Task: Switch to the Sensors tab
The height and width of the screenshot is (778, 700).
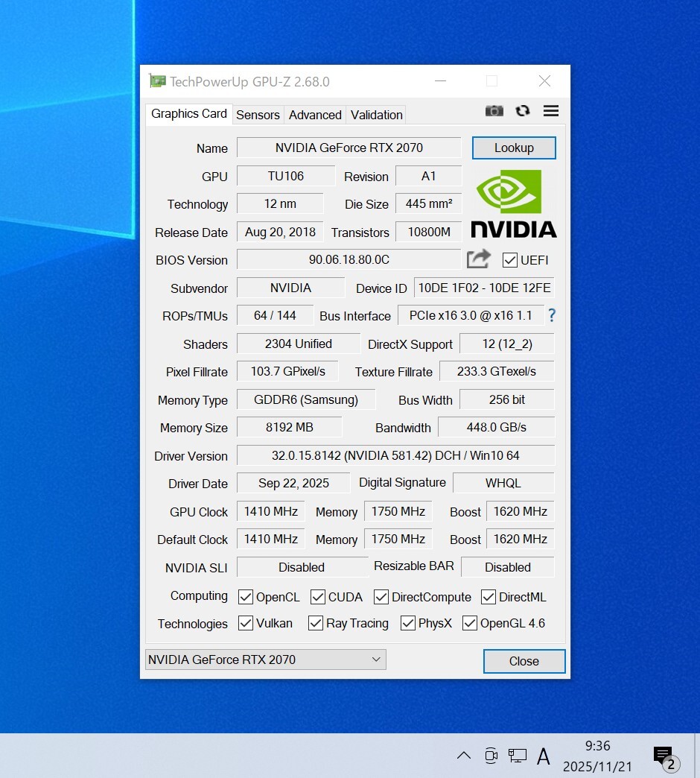Action: [258, 115]
